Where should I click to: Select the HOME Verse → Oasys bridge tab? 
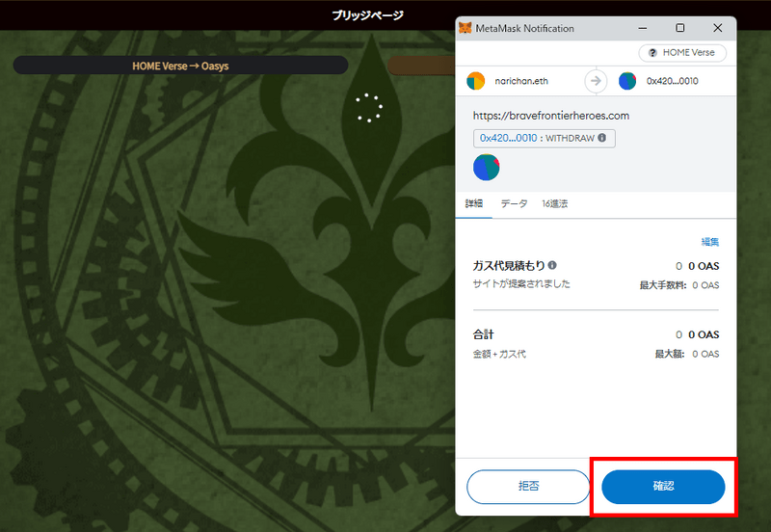point(180,66)
